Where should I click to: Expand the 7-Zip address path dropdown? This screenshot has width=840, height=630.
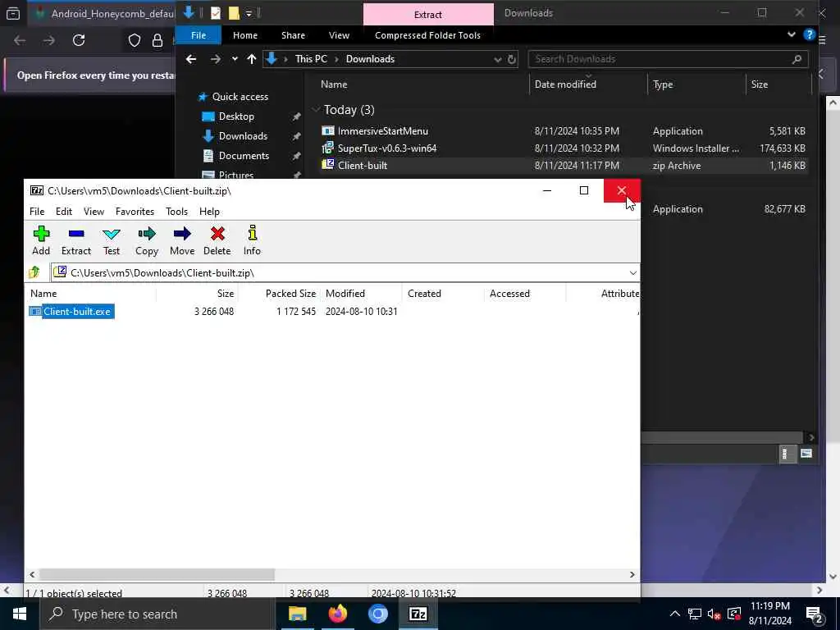(x=632, y=272)
